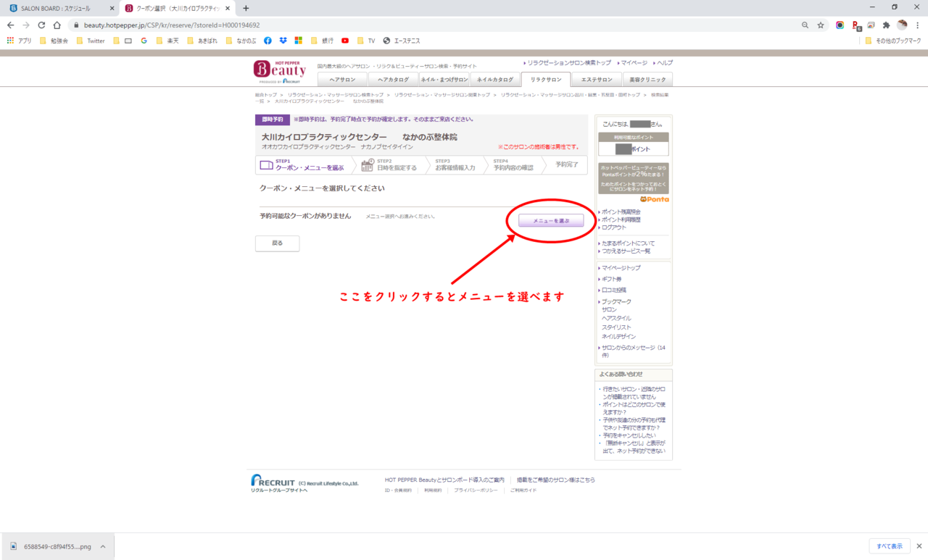
Task: Open the Chrome extensions puzzle icon
Action: 886,25
